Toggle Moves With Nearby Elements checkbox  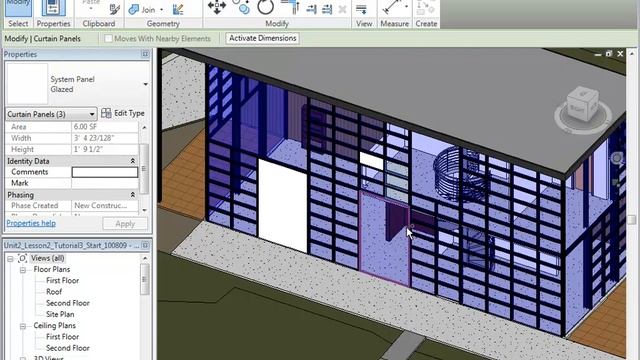coord(108,38)
